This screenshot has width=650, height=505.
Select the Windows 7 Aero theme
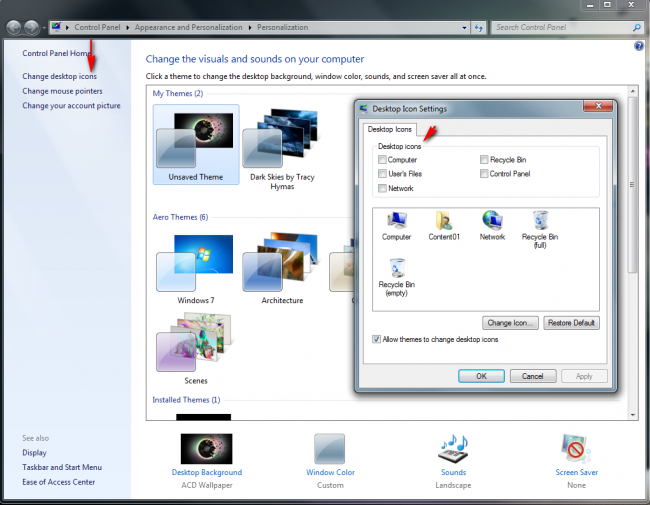click(195, 268)
